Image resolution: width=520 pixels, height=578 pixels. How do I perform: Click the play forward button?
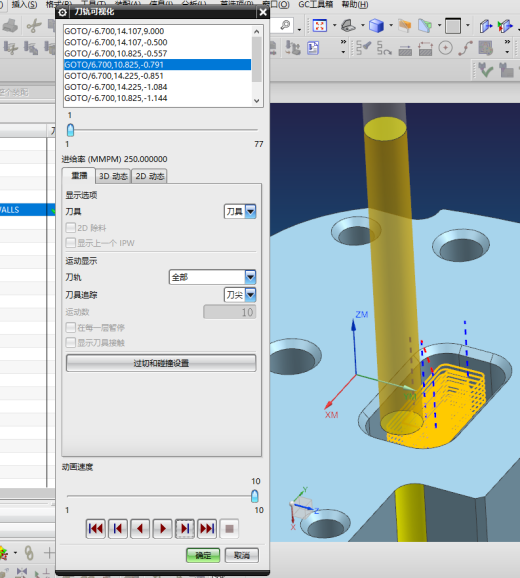(x=163, y=529)
